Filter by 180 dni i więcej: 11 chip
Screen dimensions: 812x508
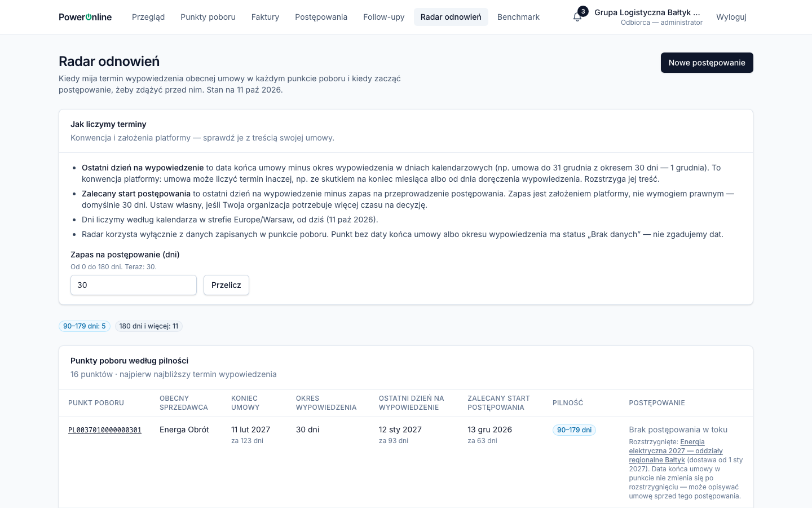[149, 326]
